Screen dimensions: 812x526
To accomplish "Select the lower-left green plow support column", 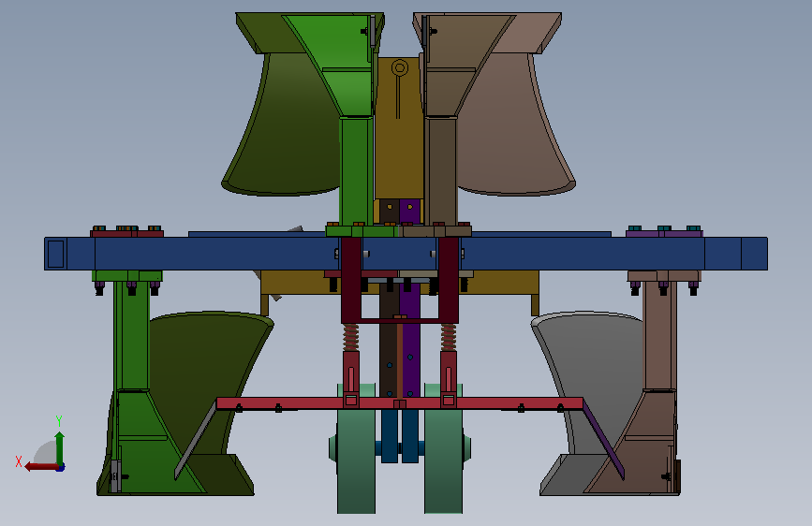I will (131, 337).
